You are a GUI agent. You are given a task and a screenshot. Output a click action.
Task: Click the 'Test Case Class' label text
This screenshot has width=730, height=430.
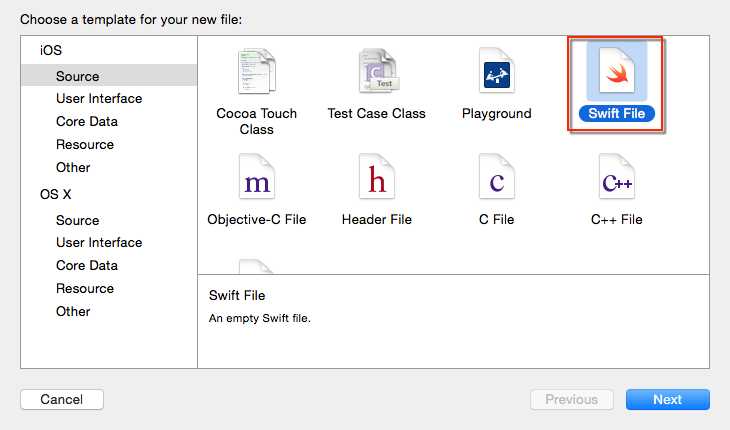(x=377, y=114)
